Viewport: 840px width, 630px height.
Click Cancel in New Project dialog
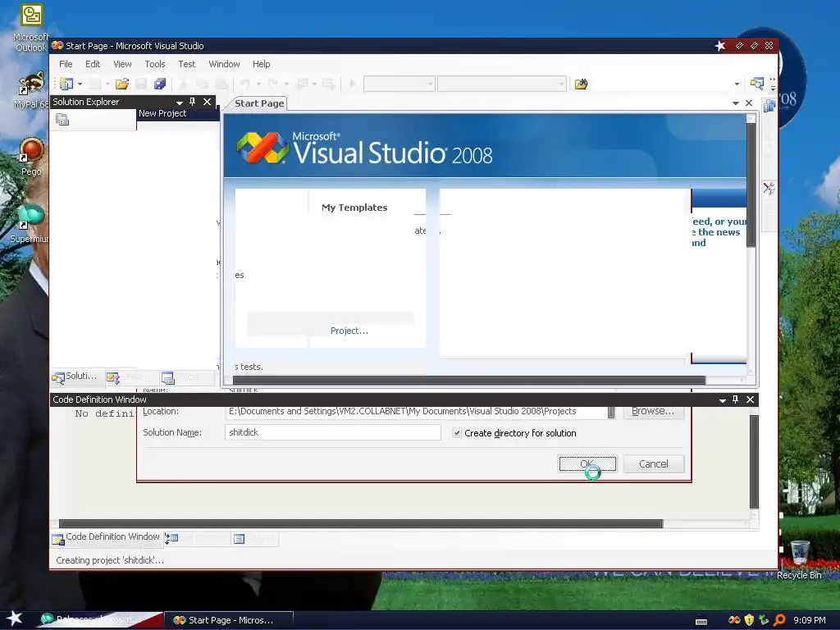(654, 463)
